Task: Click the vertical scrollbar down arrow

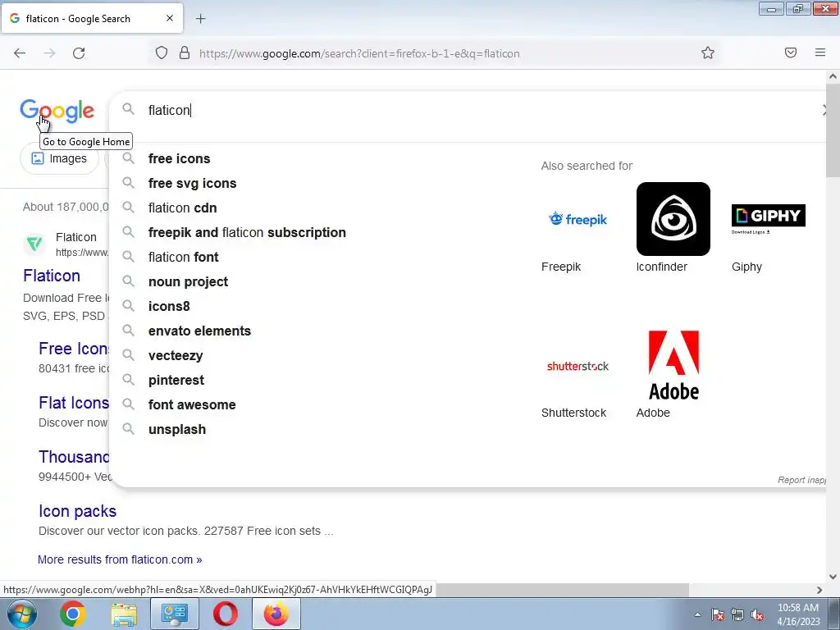Action: [x=833, y=577]
